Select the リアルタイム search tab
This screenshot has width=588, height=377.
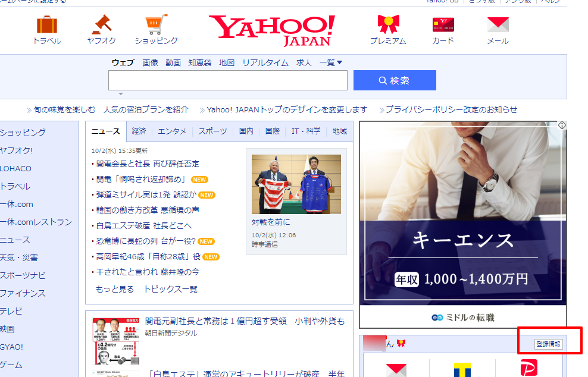[265, 62]
